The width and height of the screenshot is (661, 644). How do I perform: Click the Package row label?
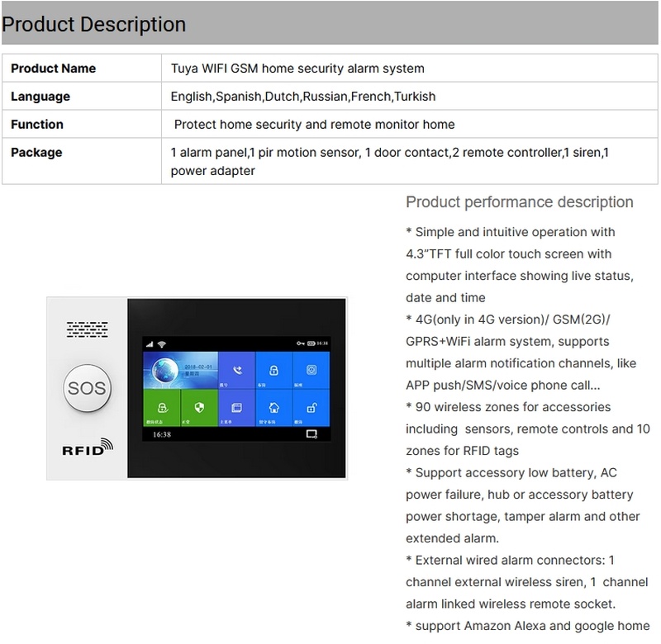coord(36,152)
